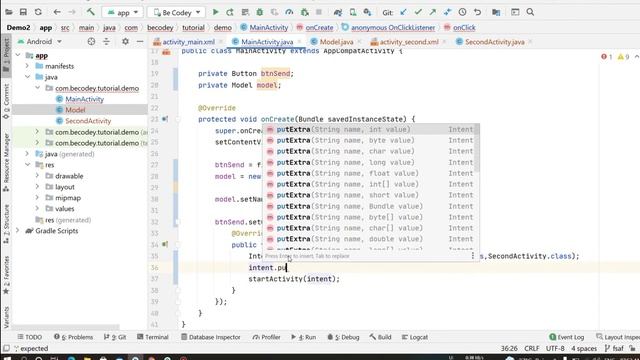The width and height of the screenshot is (640, 360).
Task: Click the Git Push arrow icon
Action: [433, 12]
